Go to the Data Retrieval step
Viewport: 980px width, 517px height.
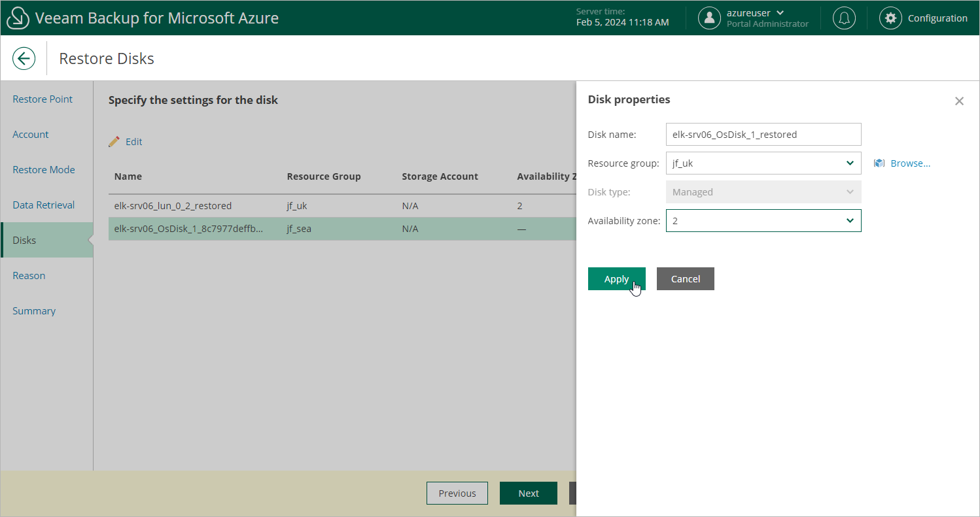point(44,205)
